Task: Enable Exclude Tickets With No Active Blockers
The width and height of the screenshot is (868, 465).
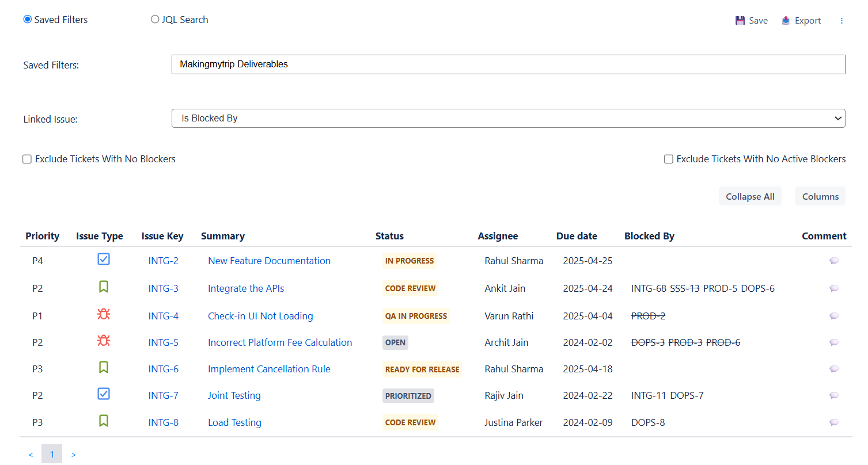Action: click(x=668, y=159)
